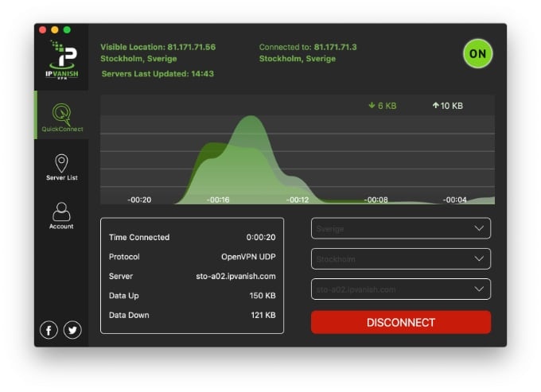Viewport: 541px width, 392px height.
Task: Click the -00:12 graph time label
Action: 298,200
